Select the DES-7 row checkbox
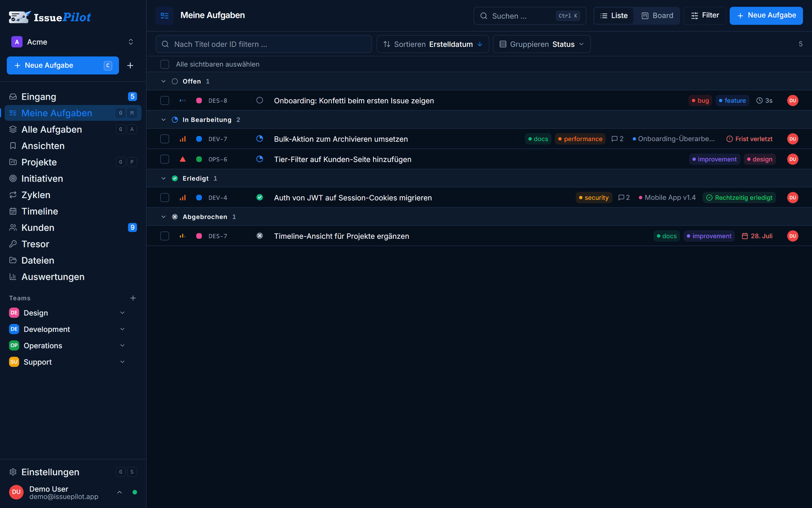 tap(165, 236)
